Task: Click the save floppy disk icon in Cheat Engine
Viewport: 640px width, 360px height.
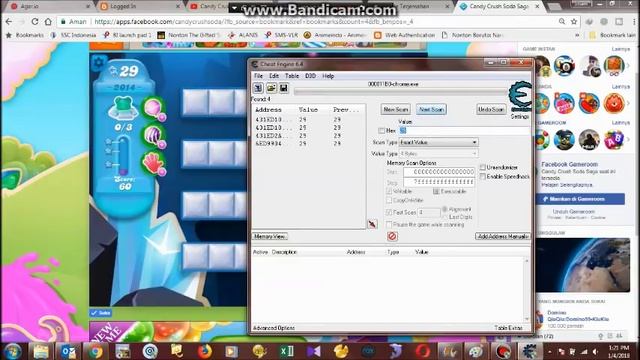Action: point(284,88)
